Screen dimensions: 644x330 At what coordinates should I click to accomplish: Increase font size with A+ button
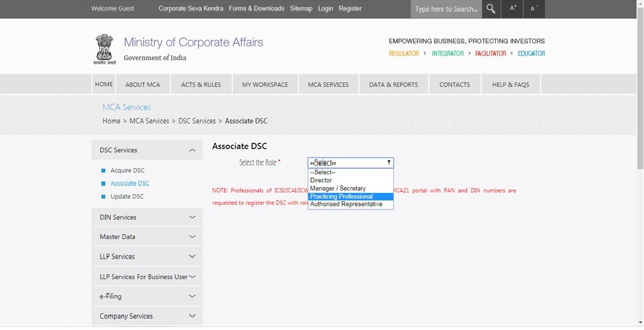click(x=513, y=9)
